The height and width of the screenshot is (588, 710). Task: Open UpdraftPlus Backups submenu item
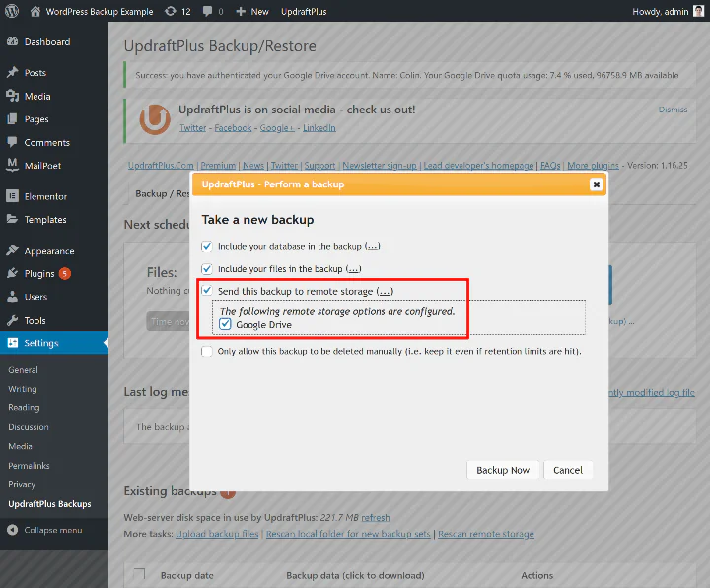coord(50,504)
